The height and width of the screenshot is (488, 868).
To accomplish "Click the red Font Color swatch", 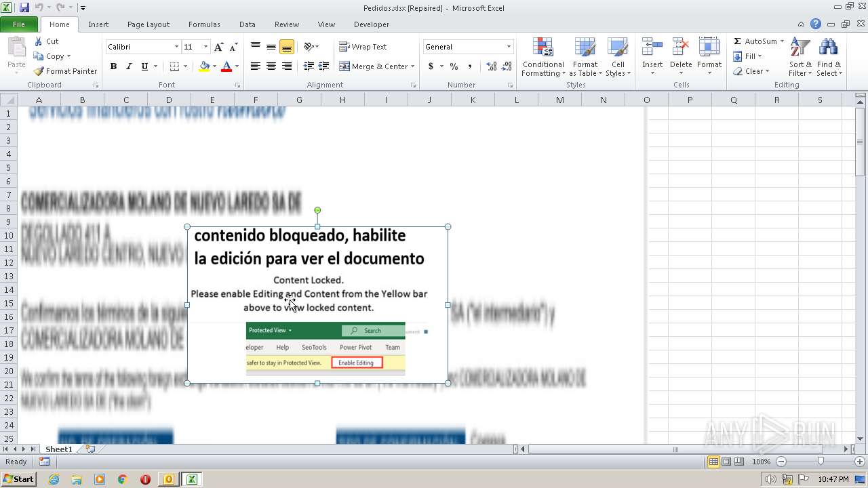I will (x=226, y=66).
